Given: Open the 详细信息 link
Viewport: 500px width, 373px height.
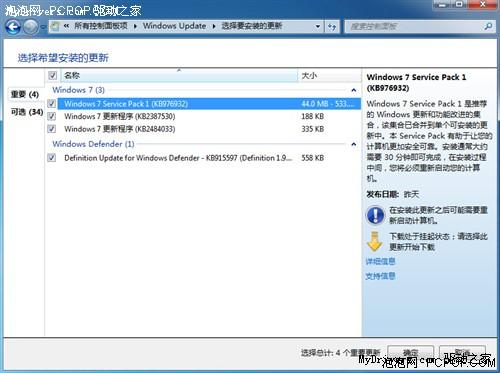Looking at the screenshot, I should pyautogui.click(x=380, y=262).
